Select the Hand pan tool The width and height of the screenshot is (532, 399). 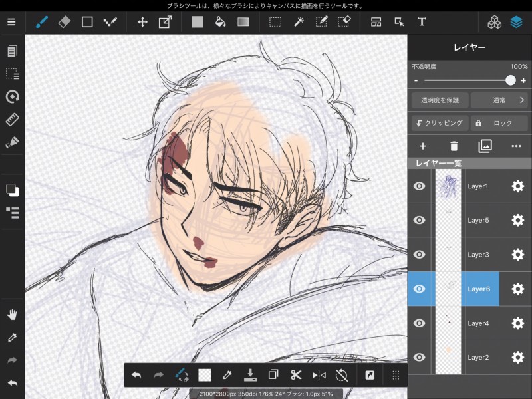(x=12, y=315)
